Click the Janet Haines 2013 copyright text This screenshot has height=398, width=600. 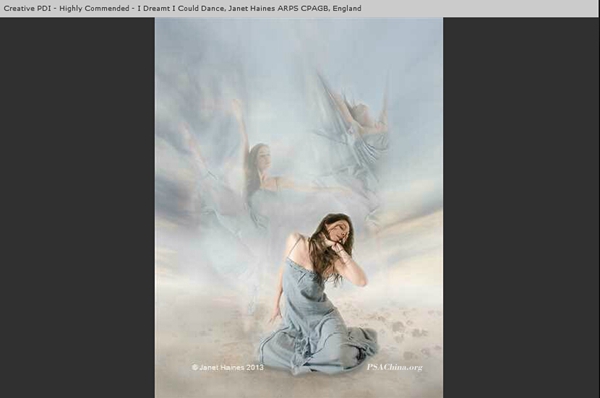(x=228, y=367)
